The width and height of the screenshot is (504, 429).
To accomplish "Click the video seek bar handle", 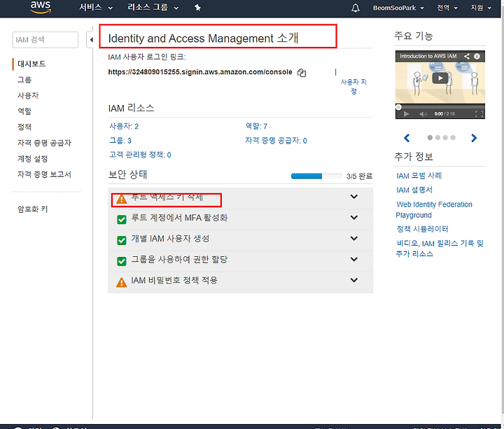I will coord(398,107).
